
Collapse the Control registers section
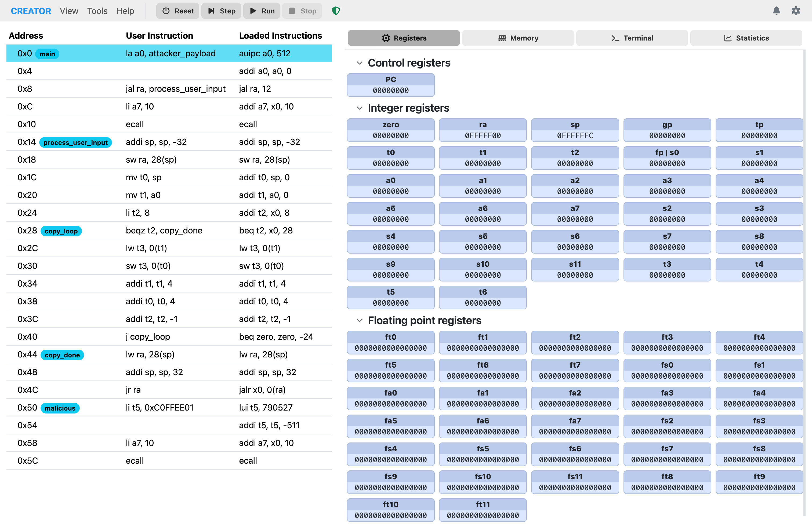(359, 63)
